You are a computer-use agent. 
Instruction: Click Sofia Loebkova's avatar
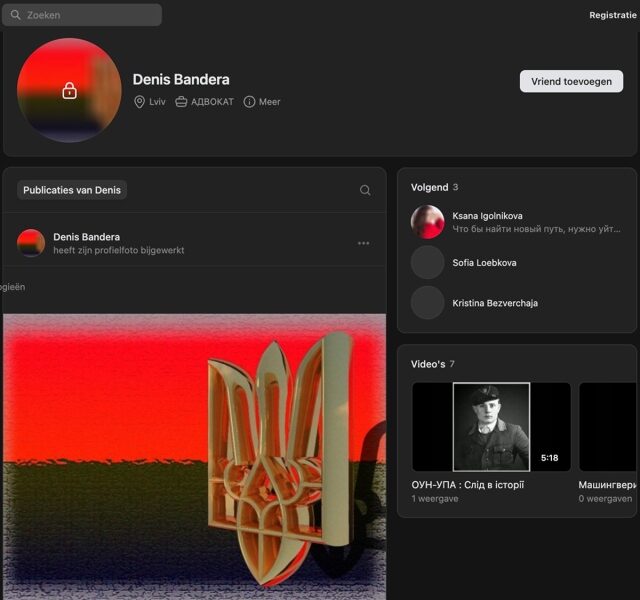[x=427, y=262]
